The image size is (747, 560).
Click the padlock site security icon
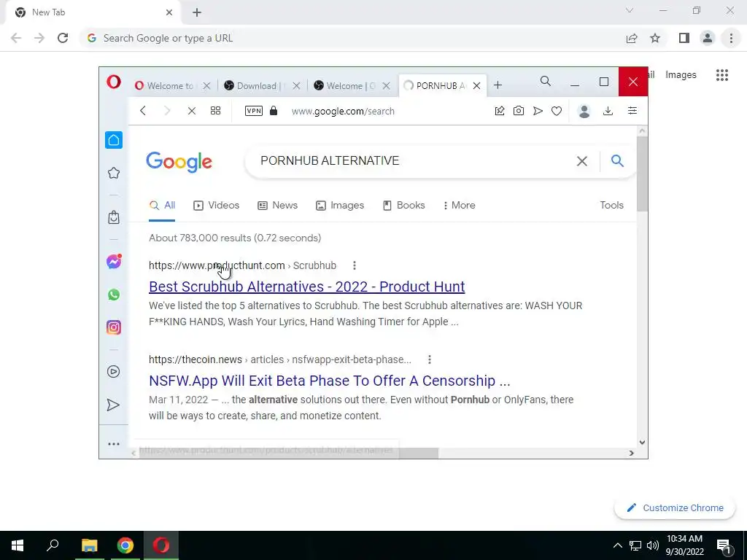274,111
